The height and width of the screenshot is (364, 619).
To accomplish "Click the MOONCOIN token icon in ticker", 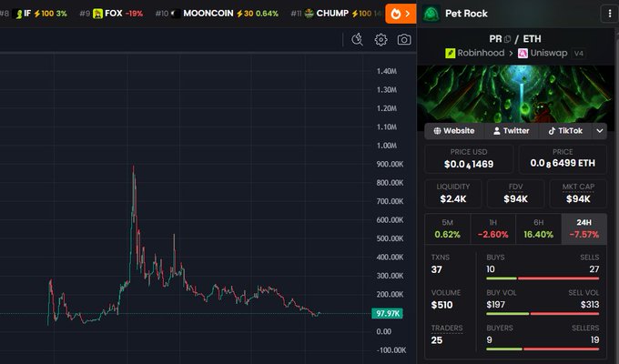I will click(176, 14).
